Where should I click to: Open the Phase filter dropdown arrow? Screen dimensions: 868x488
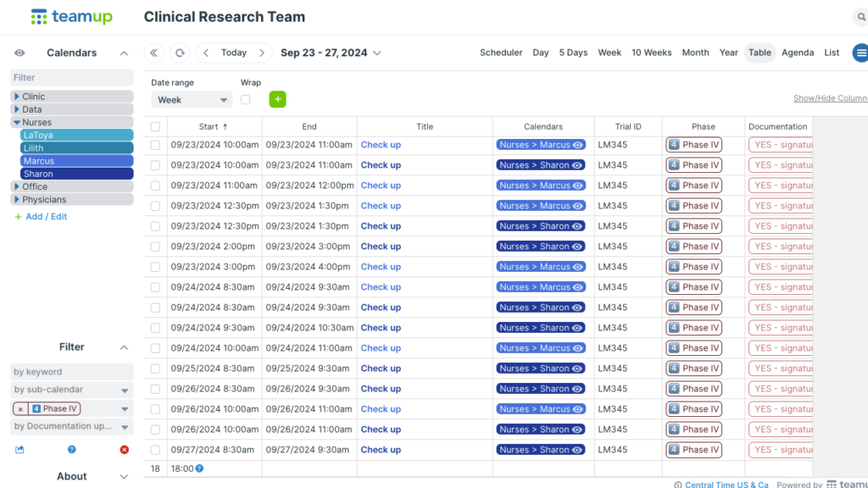125,409
